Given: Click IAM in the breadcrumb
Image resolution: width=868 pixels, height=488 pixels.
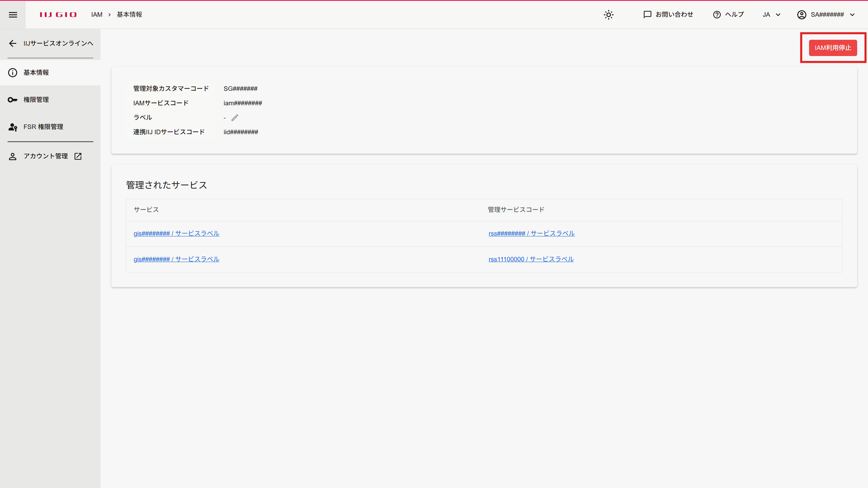Looking at the screenshot, I should tap(97, 14).
